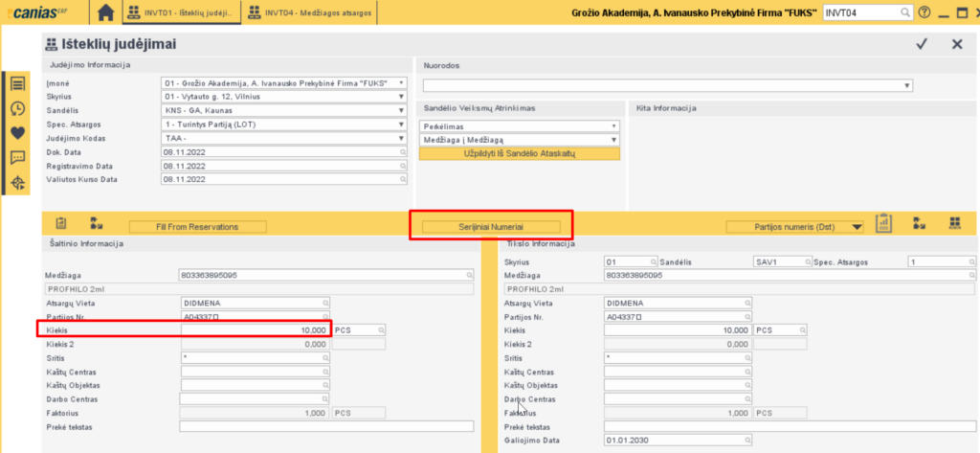Viewport: 980px width, 453px height.
Task: Click the grid icon at right toolbar end
Action: (x=954, y=223)
